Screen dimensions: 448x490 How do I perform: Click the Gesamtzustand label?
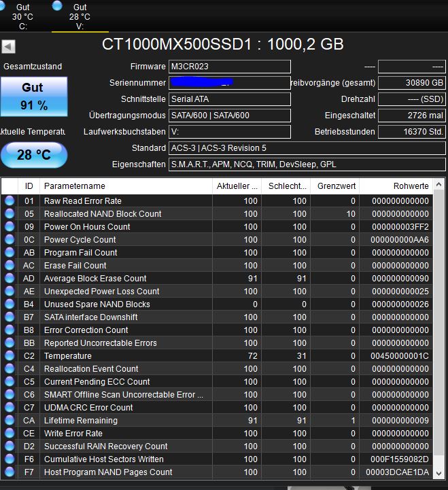click(33, 66)
